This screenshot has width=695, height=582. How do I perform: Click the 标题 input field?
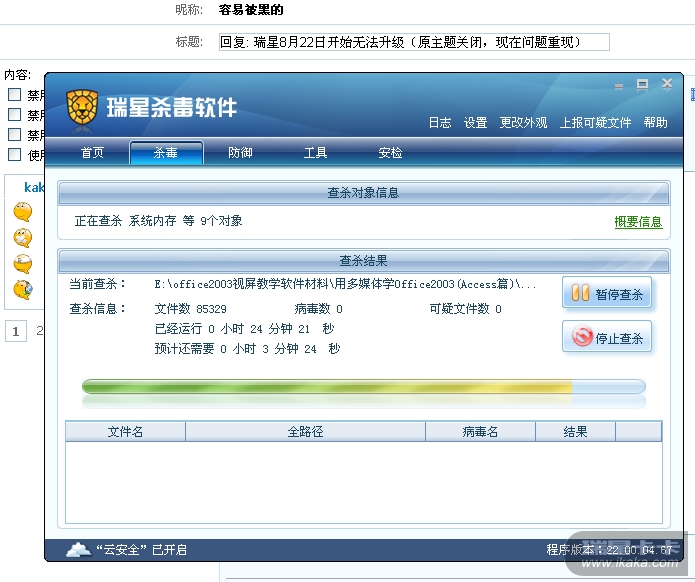[x=414, y=42]
